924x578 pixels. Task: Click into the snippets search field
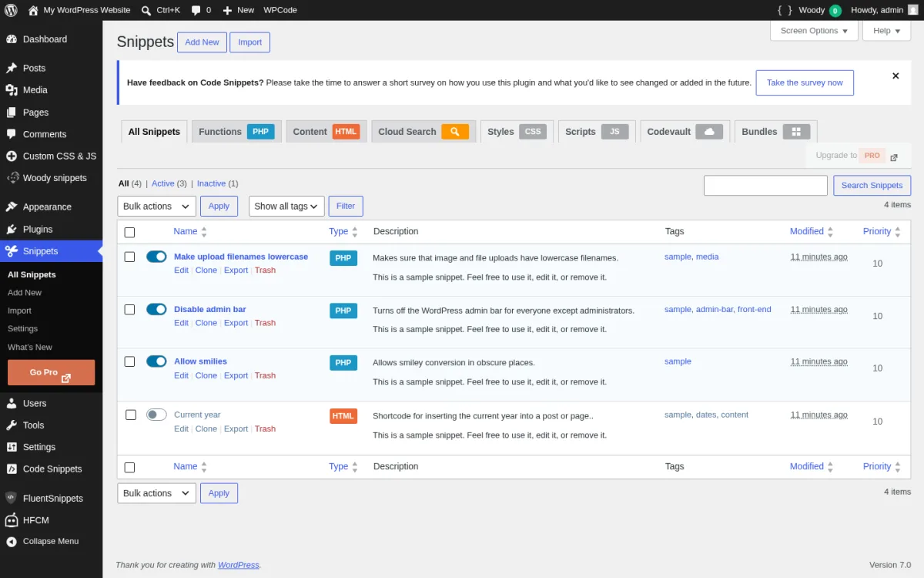(765, 185)
